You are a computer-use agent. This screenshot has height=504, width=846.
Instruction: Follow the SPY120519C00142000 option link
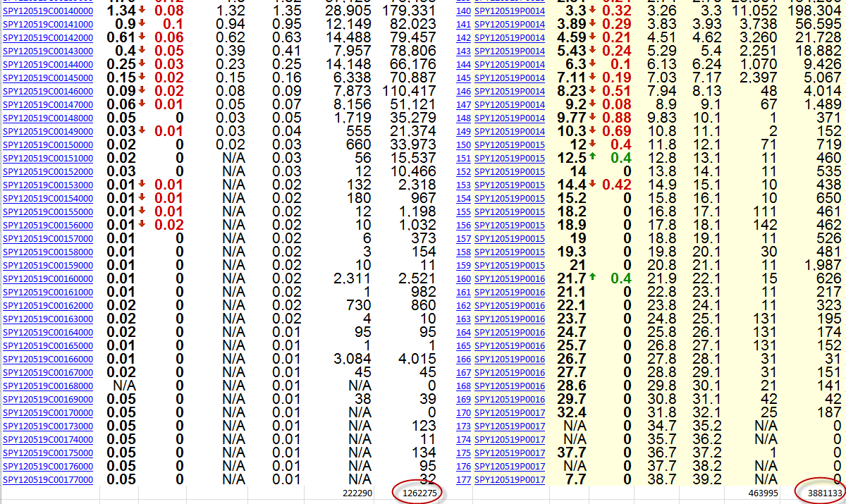[x=48, y=38]
